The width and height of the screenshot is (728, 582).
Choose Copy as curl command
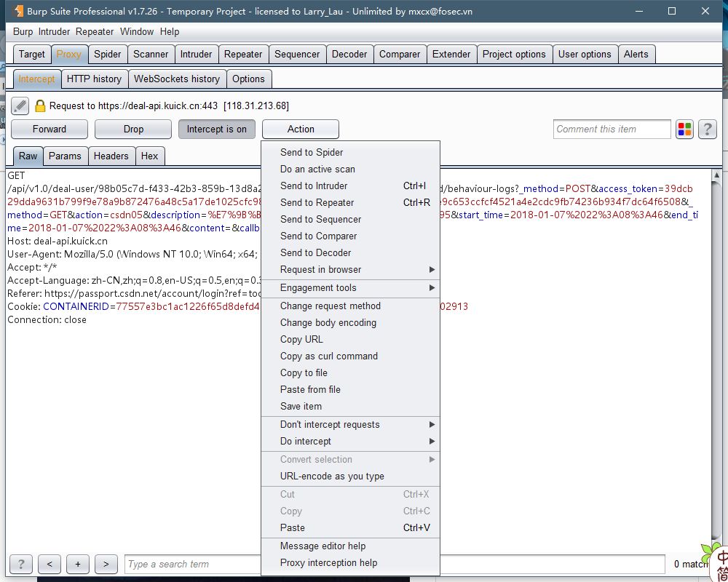(x=329, y=356)
